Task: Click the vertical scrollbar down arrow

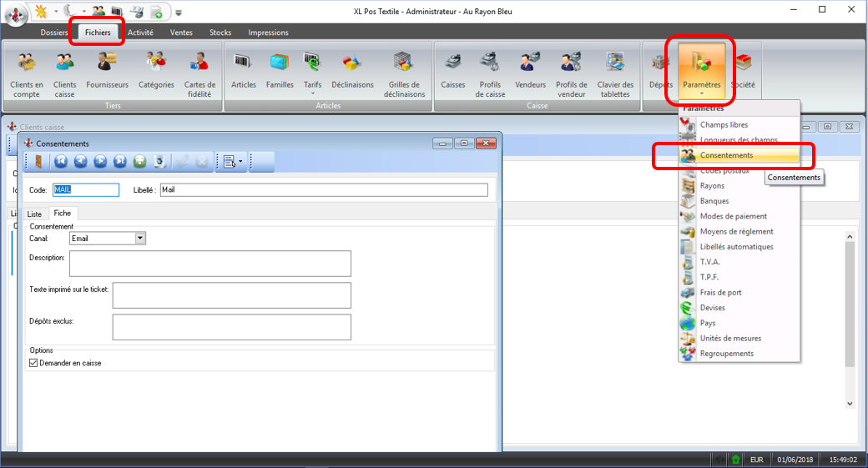Action: pos(850,403)
